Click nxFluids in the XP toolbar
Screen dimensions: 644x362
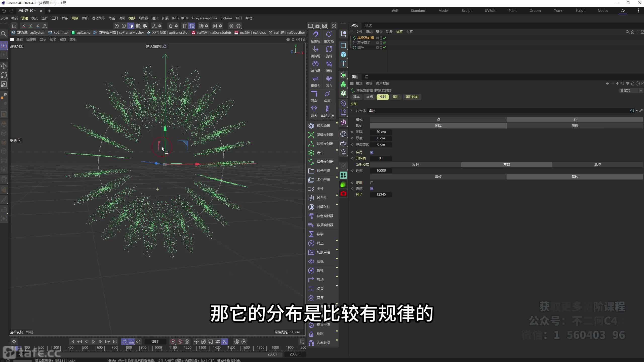point(250,32)
